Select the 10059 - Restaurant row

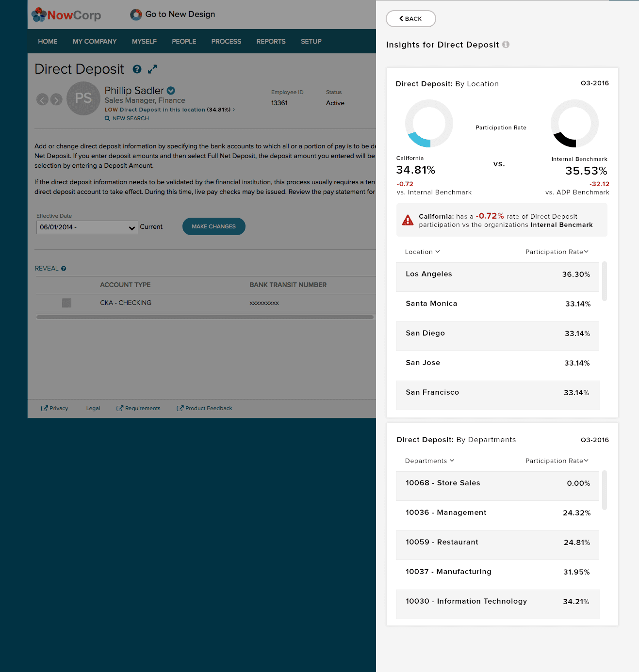pos(498,545)
